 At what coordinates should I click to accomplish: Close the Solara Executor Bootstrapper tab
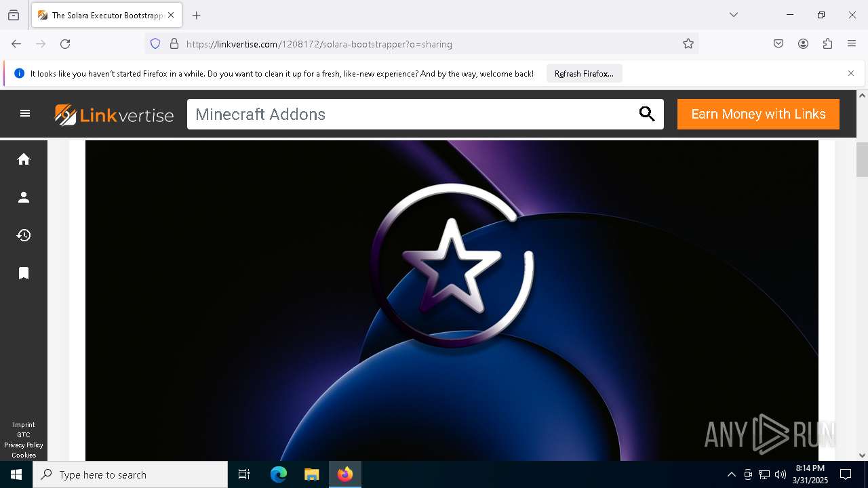pyautogui.click(x=171, y=15)
